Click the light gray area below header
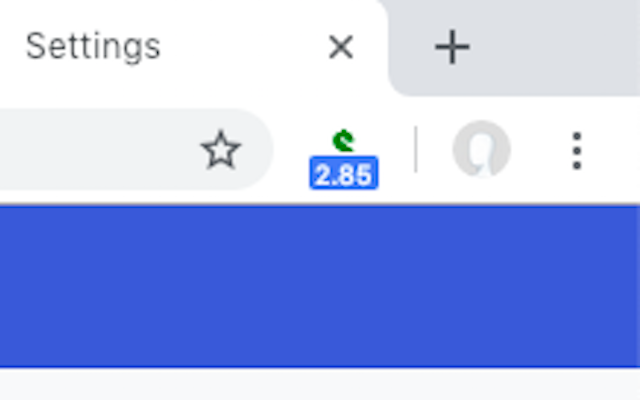Screen dimensions: 640x400 pyautogui.click(x=320, y=384)
